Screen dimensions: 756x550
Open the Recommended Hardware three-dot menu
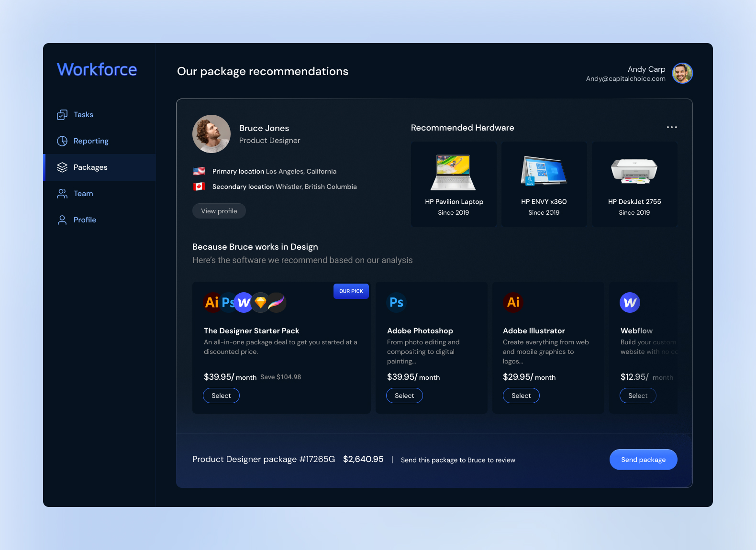[672, 127]
